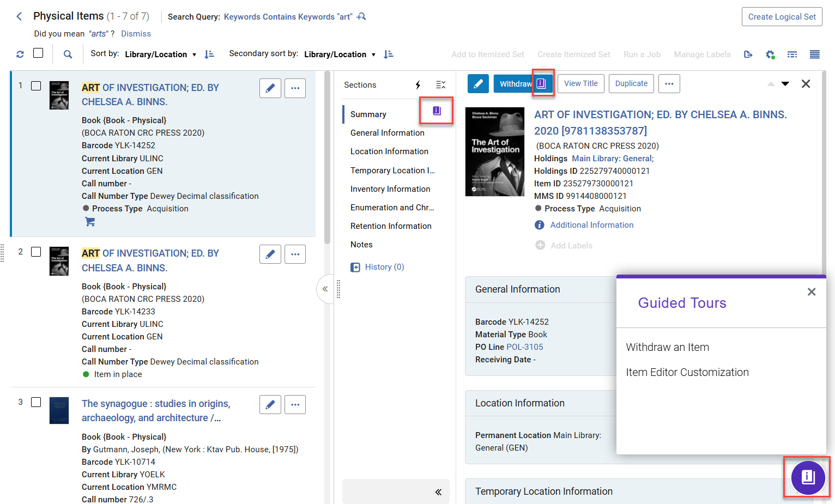Open Secondary sort by dropdown
835x504 pixels.
click(x=340, y=54)
